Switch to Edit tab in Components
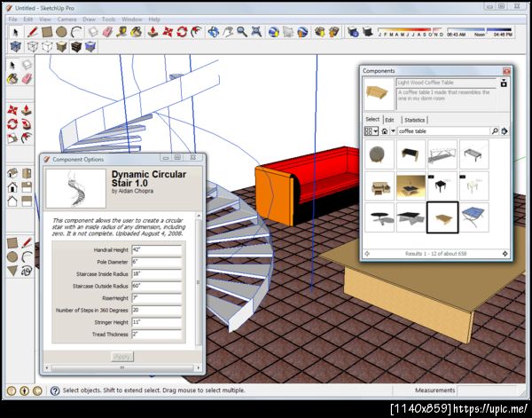Screen dimensions: 532x418 389,120
